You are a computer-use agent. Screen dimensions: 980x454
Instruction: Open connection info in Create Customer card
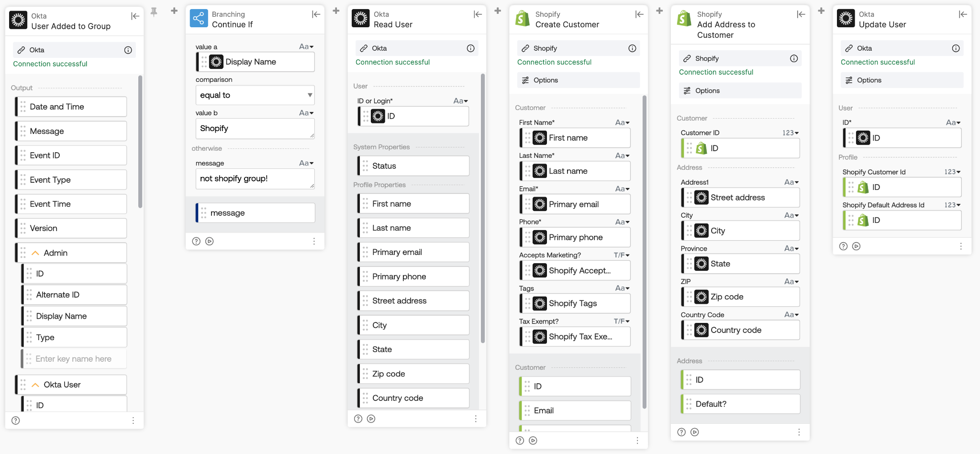tap(633, 48)
